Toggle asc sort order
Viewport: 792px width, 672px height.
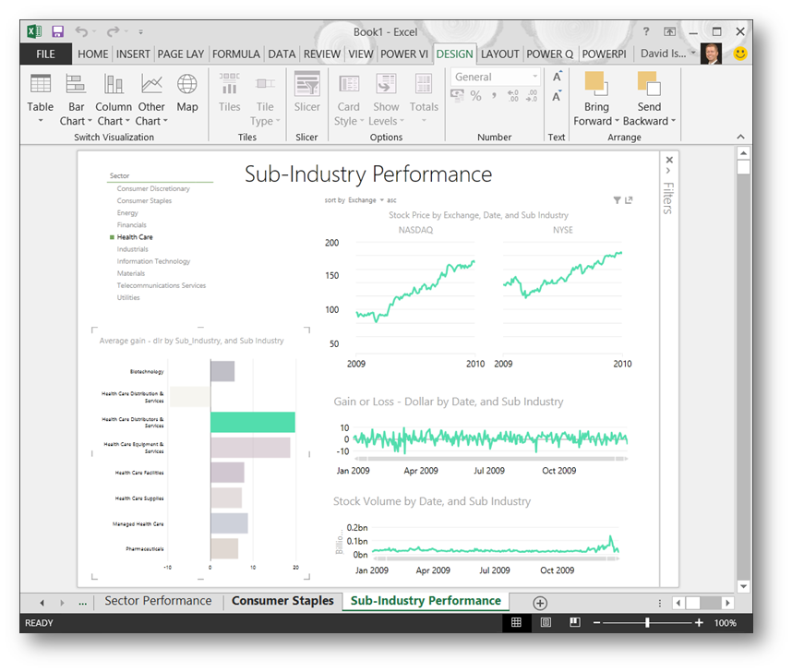click(x=391, y=200)
